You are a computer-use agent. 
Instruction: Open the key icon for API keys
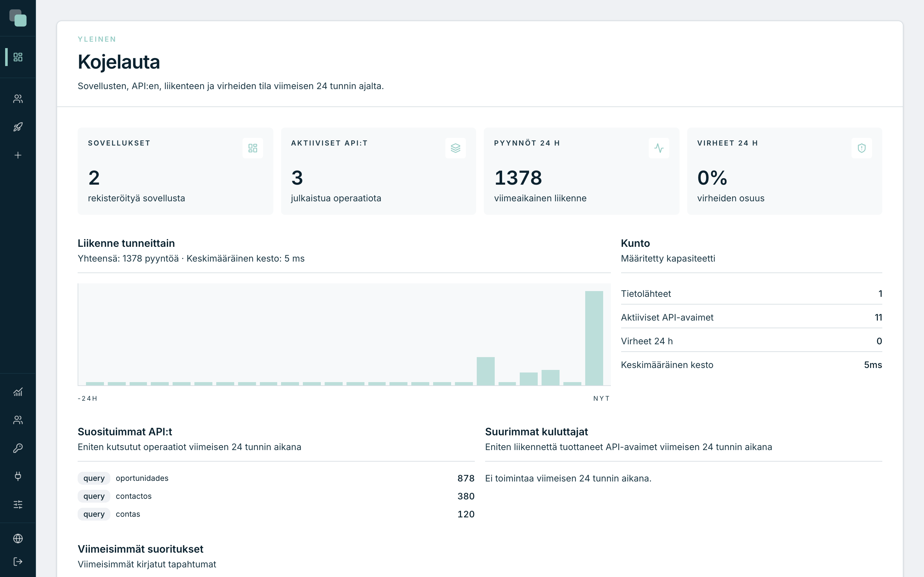pyautogui.click(x=18, y=448)
